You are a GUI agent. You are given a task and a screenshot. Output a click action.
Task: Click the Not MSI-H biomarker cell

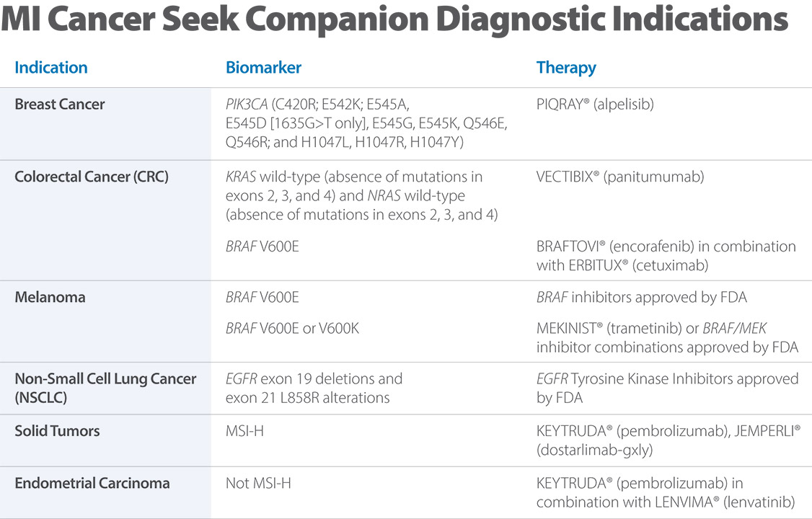[x=258, y=483]
